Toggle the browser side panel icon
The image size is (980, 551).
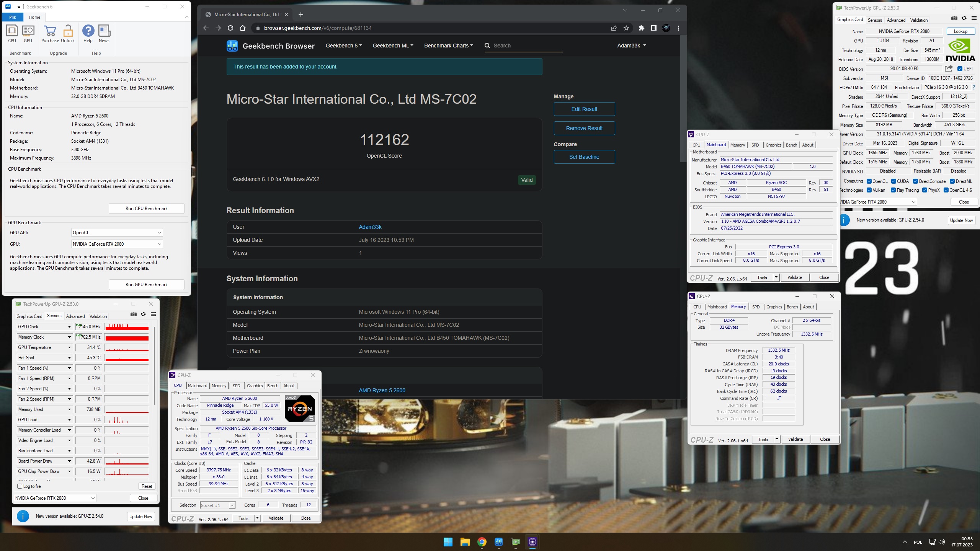pyautogui.click(x=653, y=28)
